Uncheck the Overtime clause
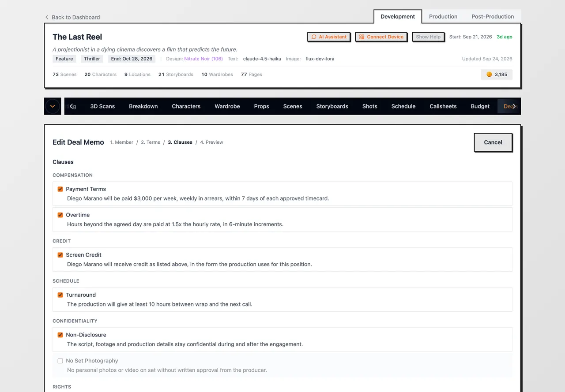565x392 pixels. tap(60, 215)
